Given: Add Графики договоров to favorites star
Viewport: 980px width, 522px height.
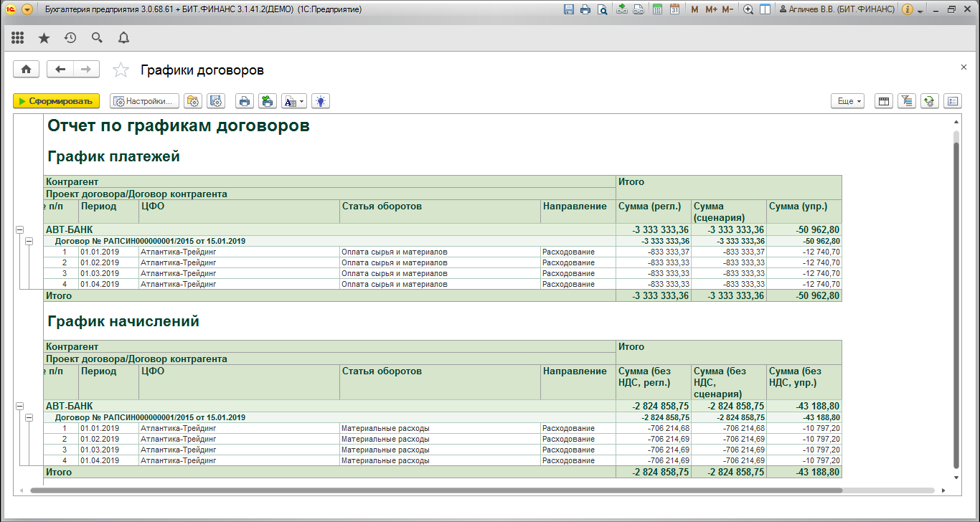Looking at the screenshot, I should point(121,70).
